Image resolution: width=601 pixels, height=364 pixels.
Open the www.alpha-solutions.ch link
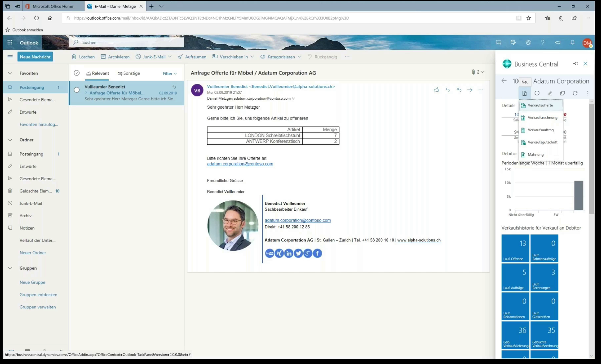(x=419, y=240)
